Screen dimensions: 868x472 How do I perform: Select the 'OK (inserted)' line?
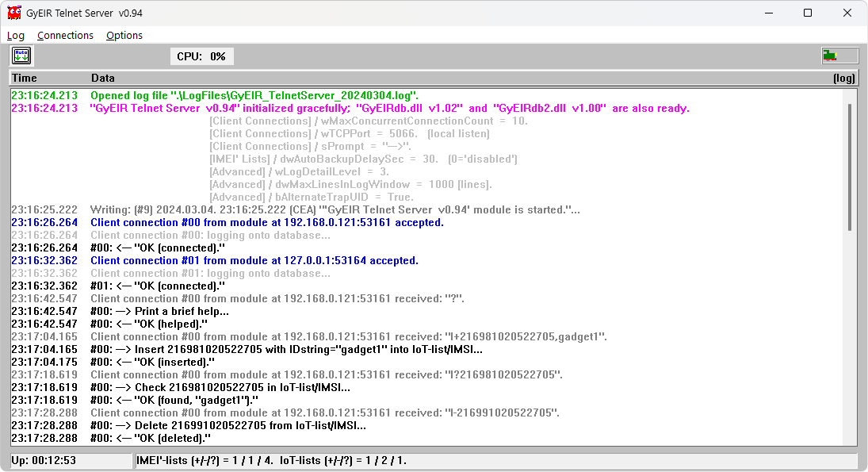point(152,363)
